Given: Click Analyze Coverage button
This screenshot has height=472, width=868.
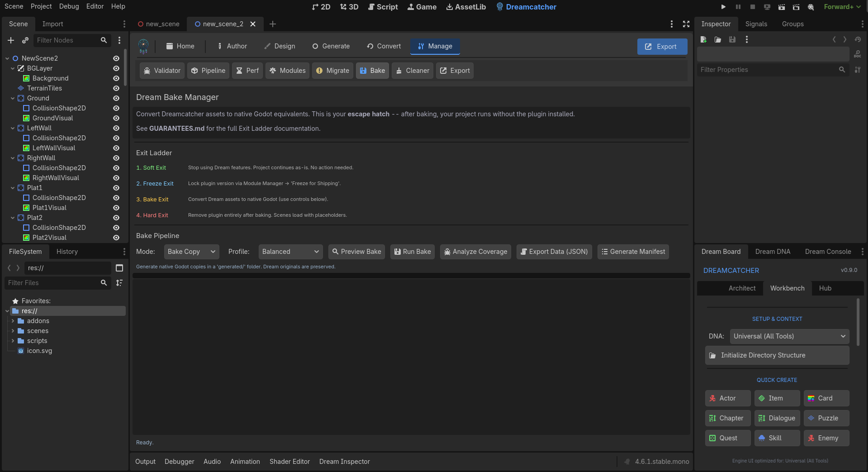Looking at the screenshot, I should coord(475,252).
